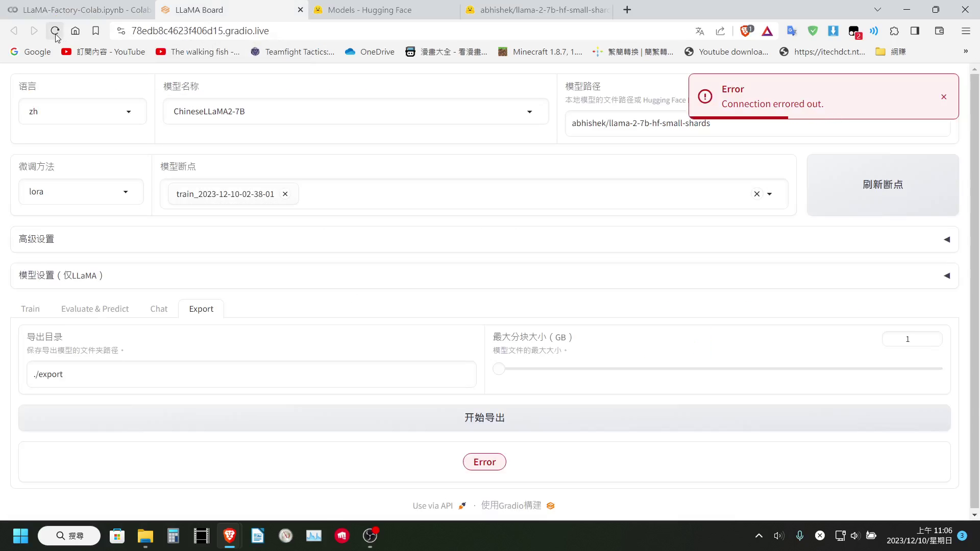Open the microphone tray icon
Viewport: 980px width, 551px height.
800,536
